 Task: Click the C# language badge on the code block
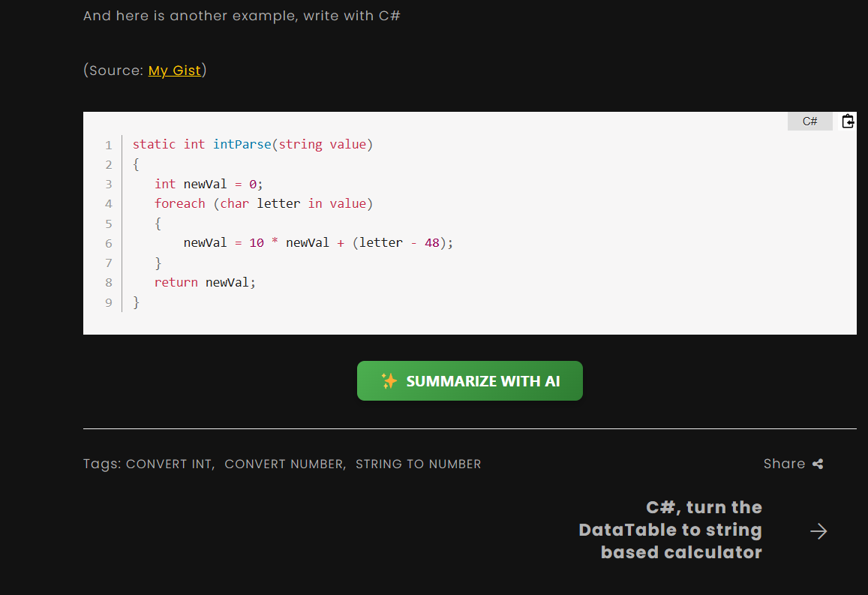(x=809, y=121)
